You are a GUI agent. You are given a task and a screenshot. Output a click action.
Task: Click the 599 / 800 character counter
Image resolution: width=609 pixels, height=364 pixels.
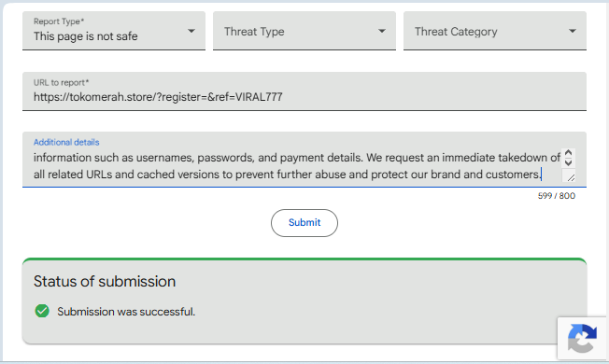556,196
